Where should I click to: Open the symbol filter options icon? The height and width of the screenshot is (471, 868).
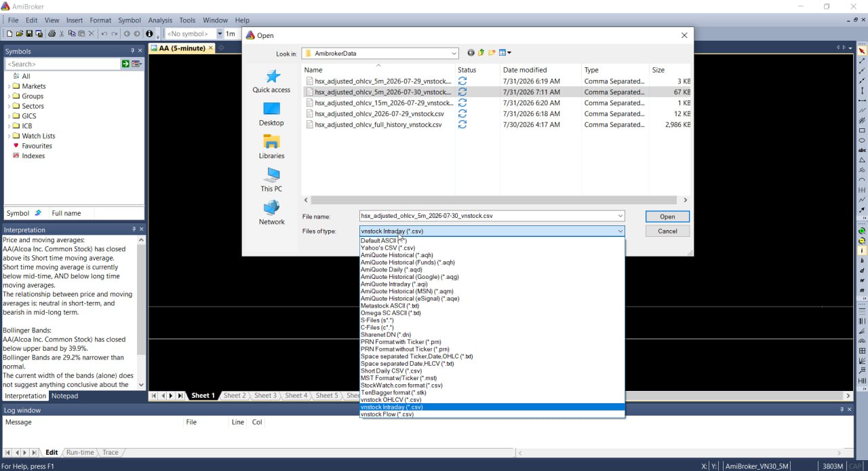pyautogui.click(x=136, y=64)
